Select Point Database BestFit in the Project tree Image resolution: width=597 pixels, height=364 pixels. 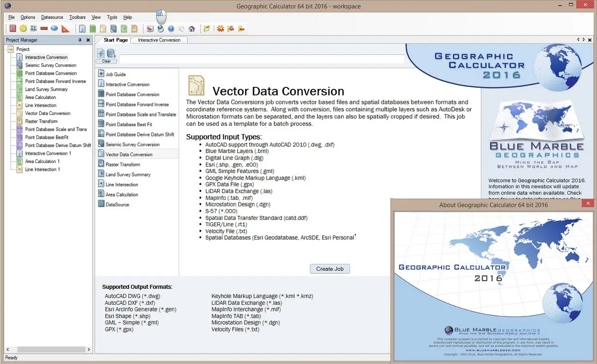[x=47, y=137]
